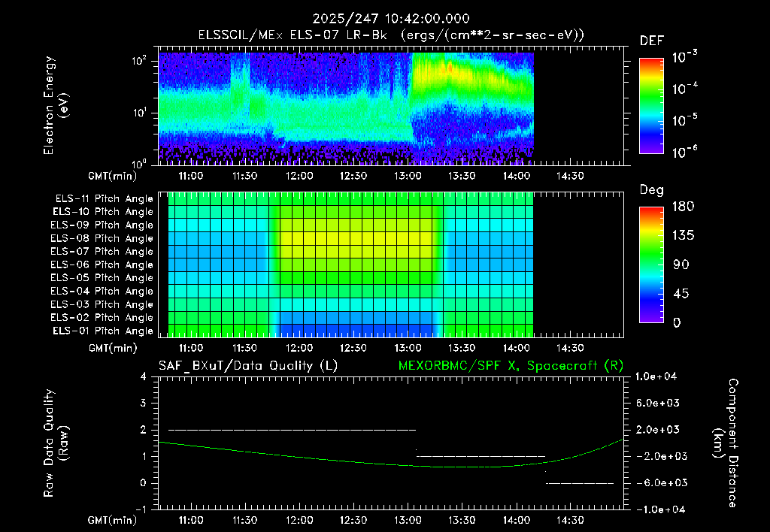Screen dimensions: 770x532
Task: Click the ELS-10 Pitch Angle row label
Action: pyautogui.click(x=103, y=212)
